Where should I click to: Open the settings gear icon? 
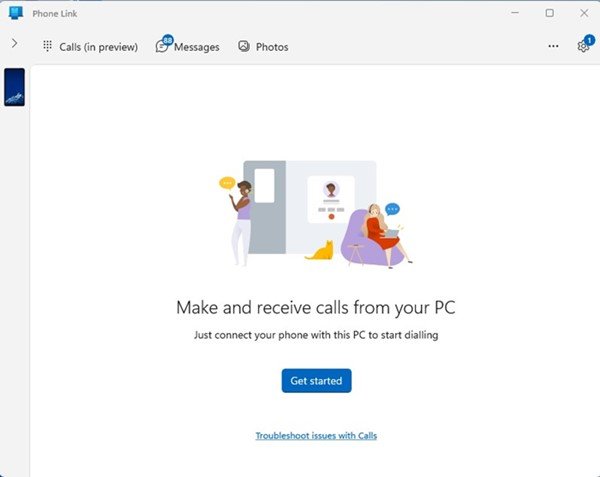pyautogui.click(x=583, y=46)
